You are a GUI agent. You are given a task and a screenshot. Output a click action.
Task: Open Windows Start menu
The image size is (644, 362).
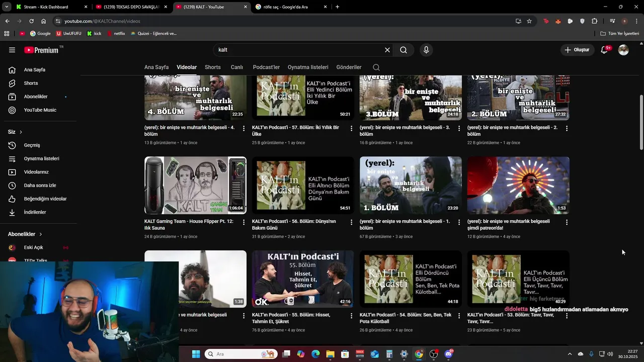pos(196,354)
